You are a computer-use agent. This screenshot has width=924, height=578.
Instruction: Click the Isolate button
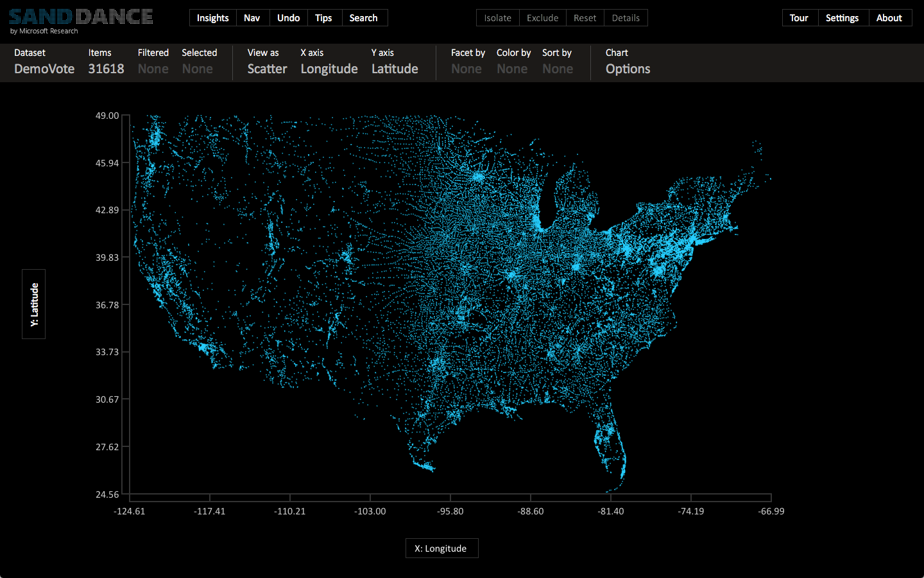pyautogui.click(x=497, y=18)
